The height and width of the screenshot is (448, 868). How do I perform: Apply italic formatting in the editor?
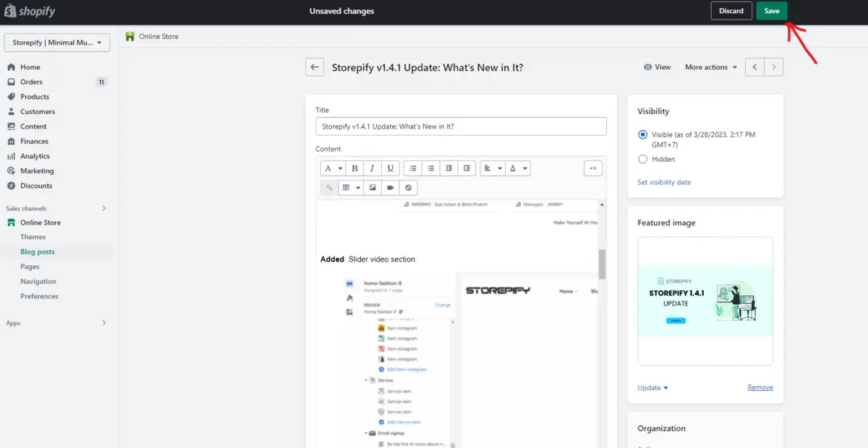pyautogui.click(x=372, y=168)
